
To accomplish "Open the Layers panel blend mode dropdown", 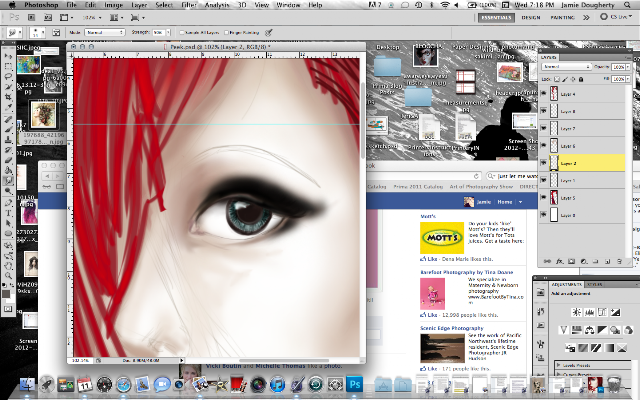I will tap(566, 67).
